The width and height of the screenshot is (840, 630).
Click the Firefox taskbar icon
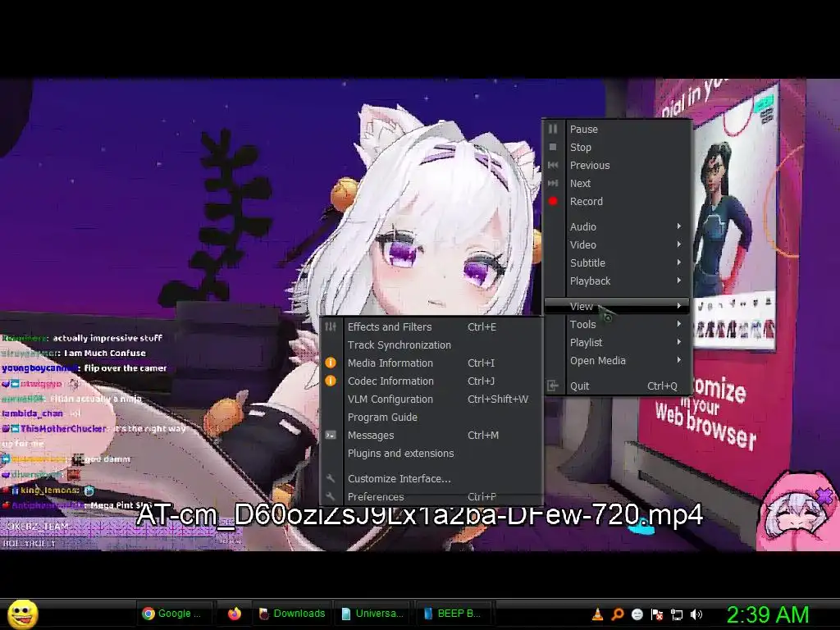[234, 614]
